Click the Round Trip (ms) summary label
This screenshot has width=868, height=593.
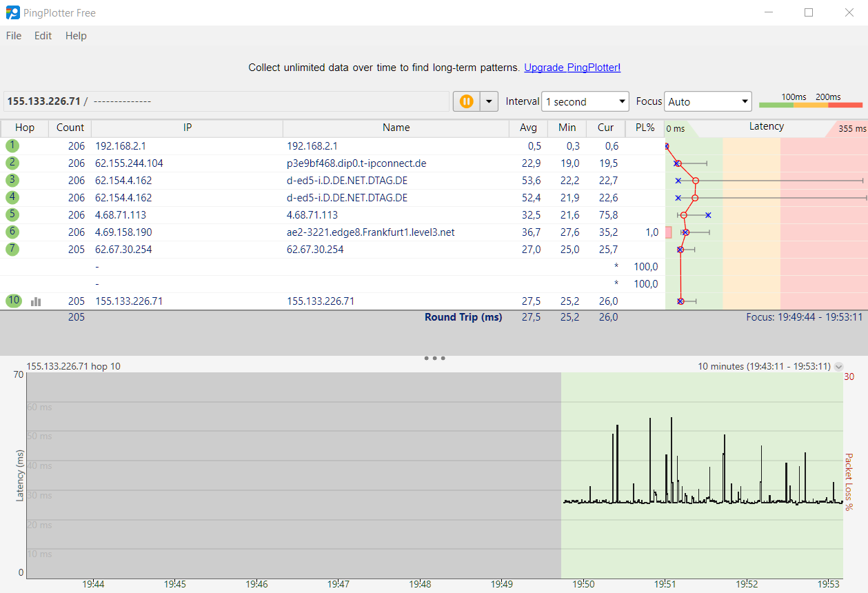(463, 317)
